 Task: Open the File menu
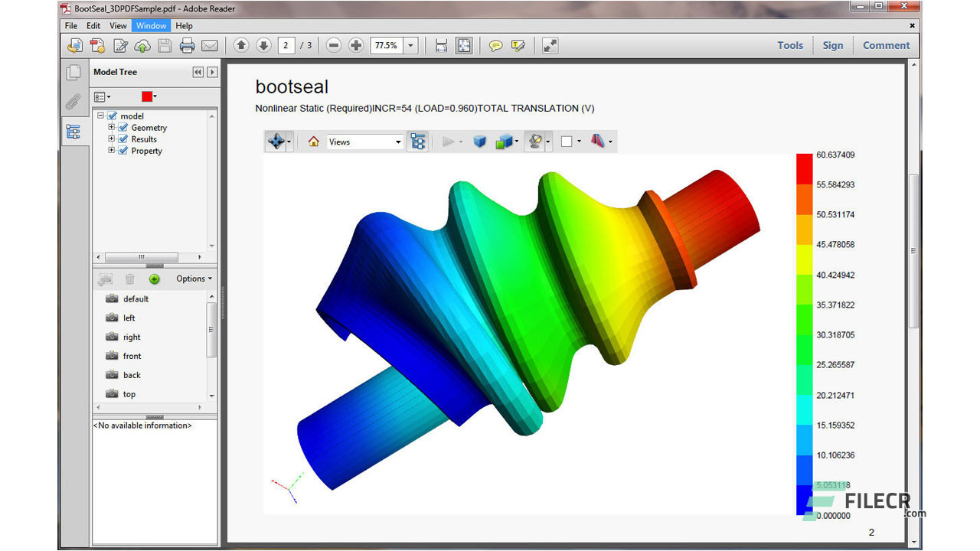[x=71, y=25]
